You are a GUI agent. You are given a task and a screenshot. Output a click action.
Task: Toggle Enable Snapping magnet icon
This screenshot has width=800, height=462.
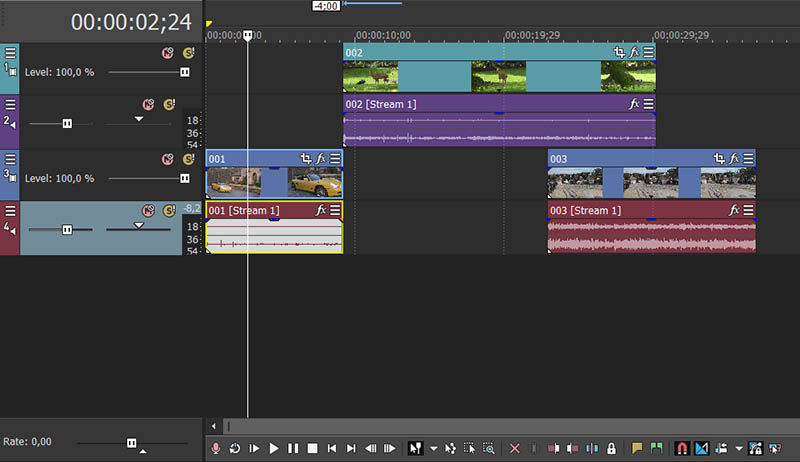pos(682,448)
